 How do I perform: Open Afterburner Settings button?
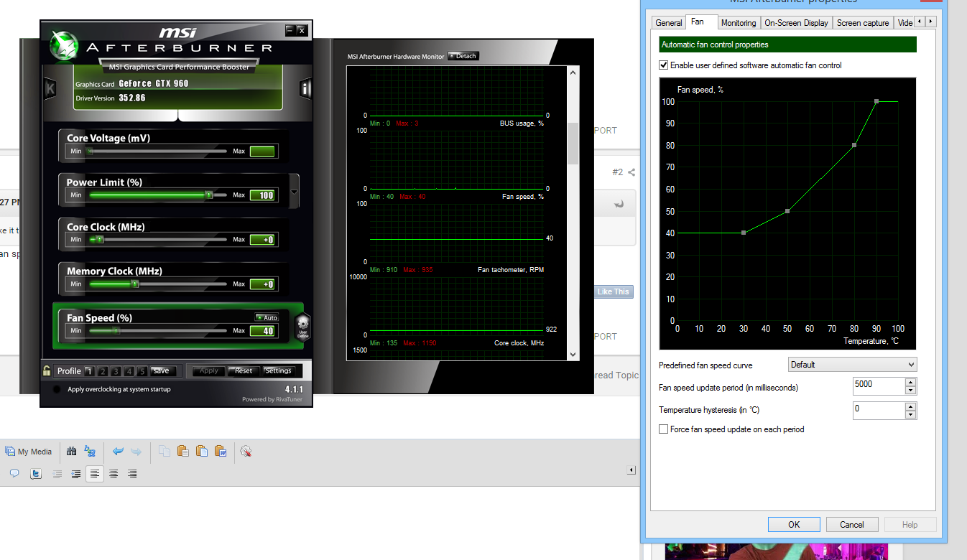pyautogui.click(x=277, y=371)
